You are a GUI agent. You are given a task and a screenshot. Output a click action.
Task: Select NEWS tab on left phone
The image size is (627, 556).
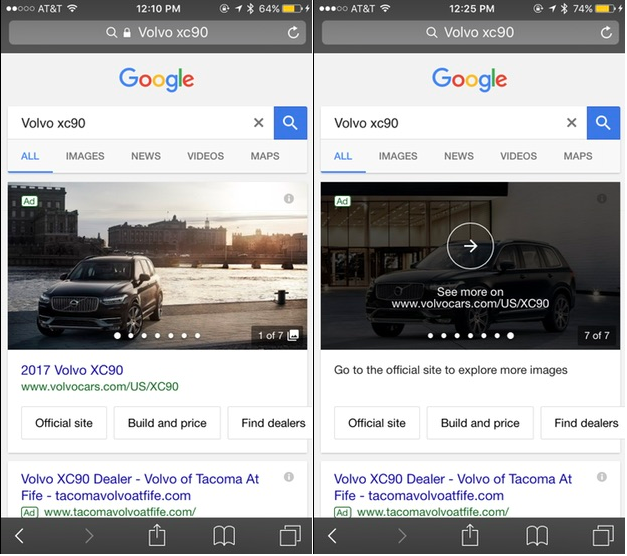146,156
